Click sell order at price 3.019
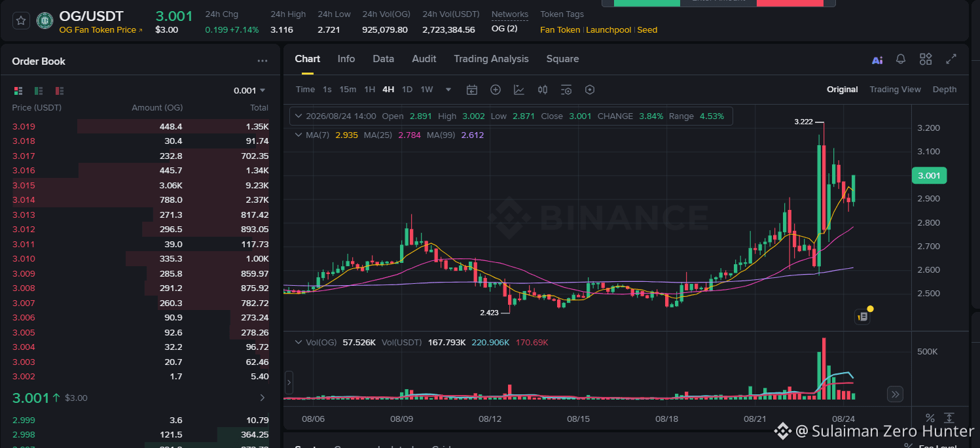Viewport: 980px width, 448px height. coord(140,127)
